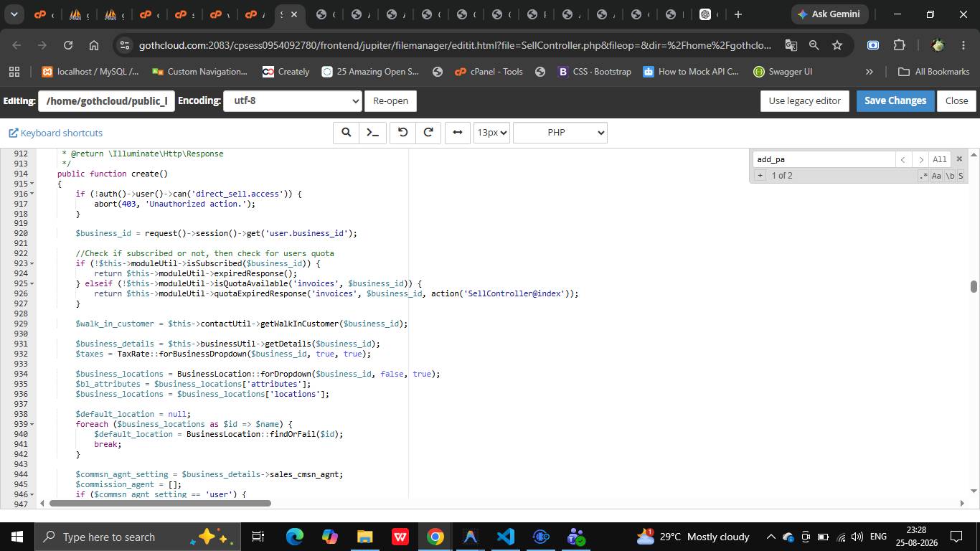Toggle regular expression search option
980x551 pixels.
pyautogui.click(x=923, y=176)
